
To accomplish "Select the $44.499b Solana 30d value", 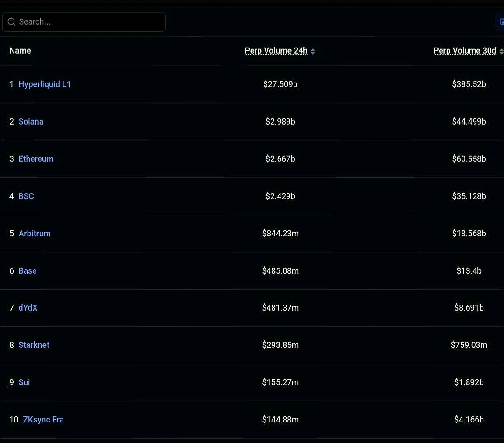I will pos(469,121).
